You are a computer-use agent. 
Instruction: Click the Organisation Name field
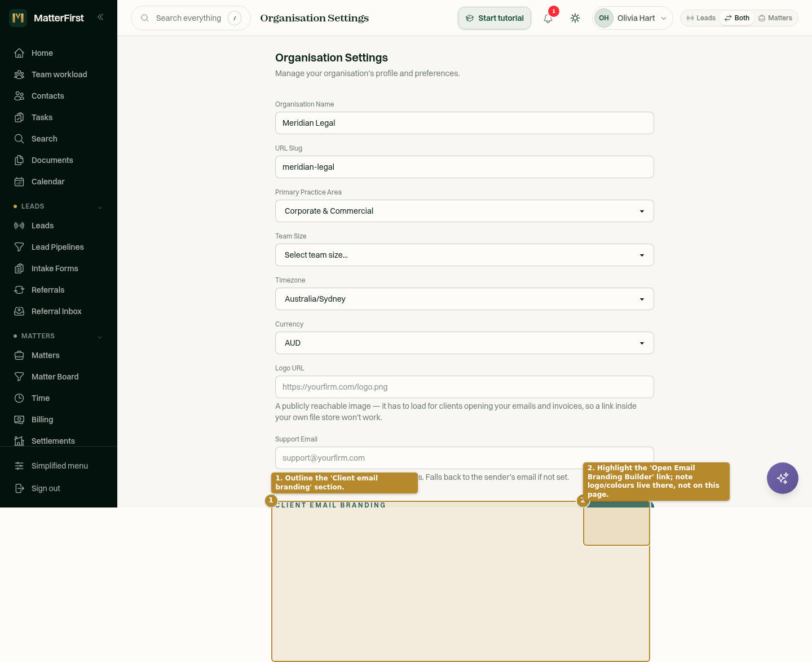465,123
